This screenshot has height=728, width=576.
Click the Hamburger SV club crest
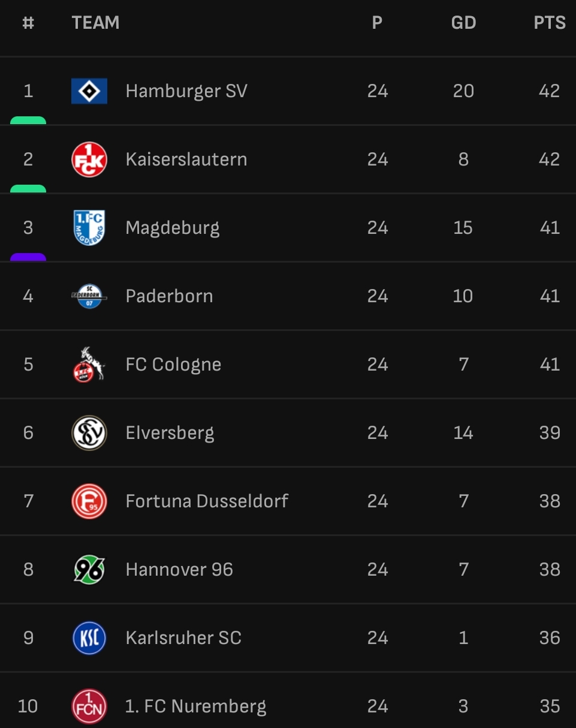coord(89,91)
